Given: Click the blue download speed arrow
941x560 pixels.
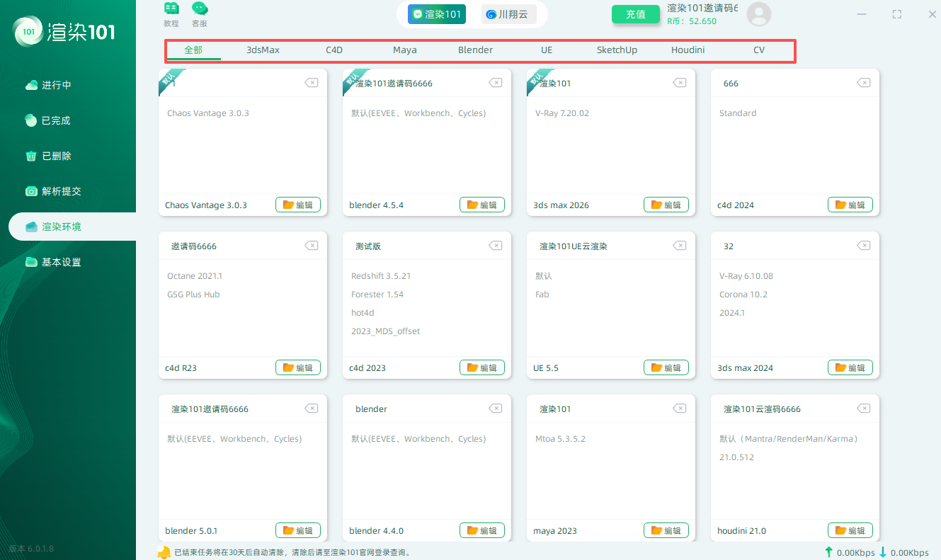Looking at the screenshot, I should click(883, 552).
